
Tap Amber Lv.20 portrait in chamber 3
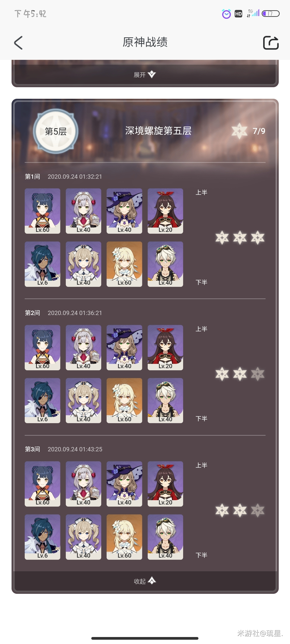coord(165,484)
